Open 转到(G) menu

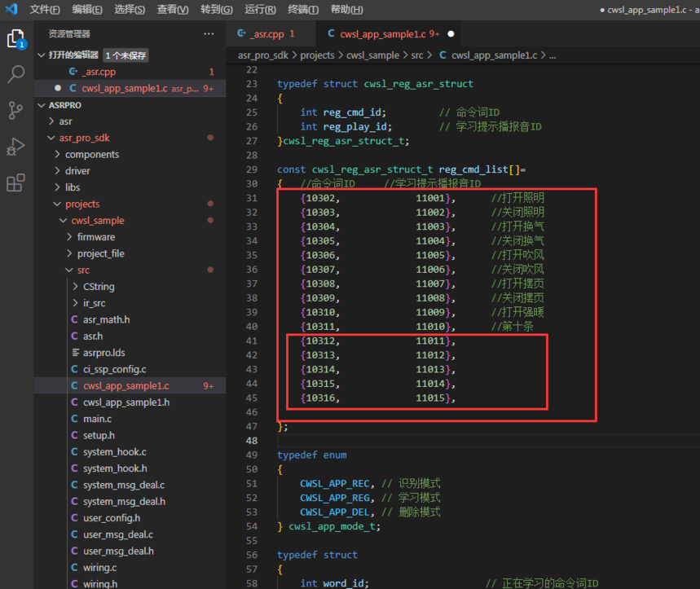click(x=217, y=10)
